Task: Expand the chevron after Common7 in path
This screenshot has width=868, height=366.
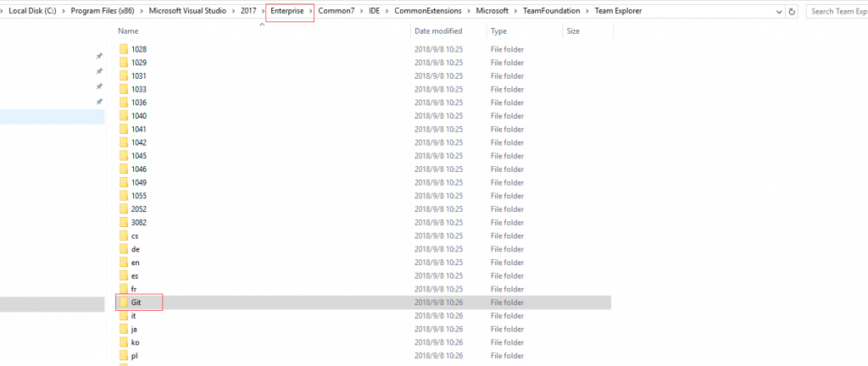Action: pyautogui.click(x=361, y=11)
